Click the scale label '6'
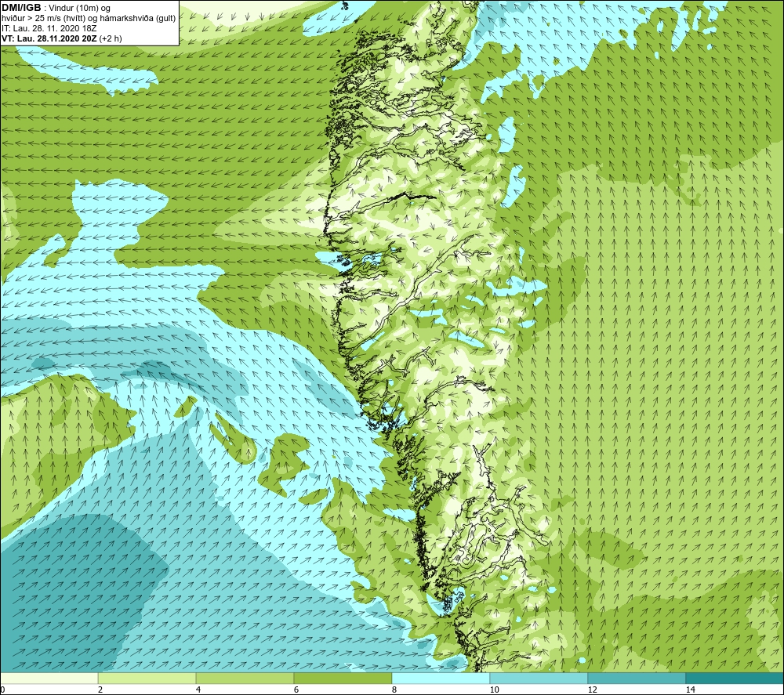784x695 pixels. 296,690
